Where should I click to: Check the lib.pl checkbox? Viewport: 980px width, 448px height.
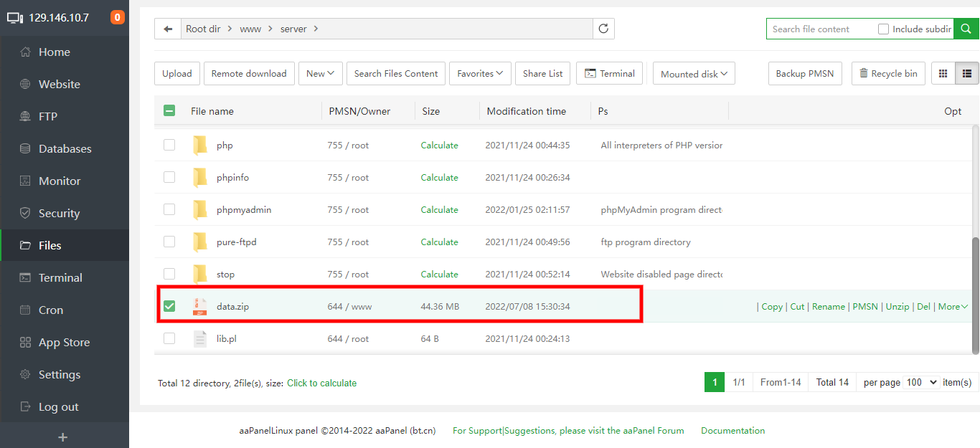click(169, 338)
